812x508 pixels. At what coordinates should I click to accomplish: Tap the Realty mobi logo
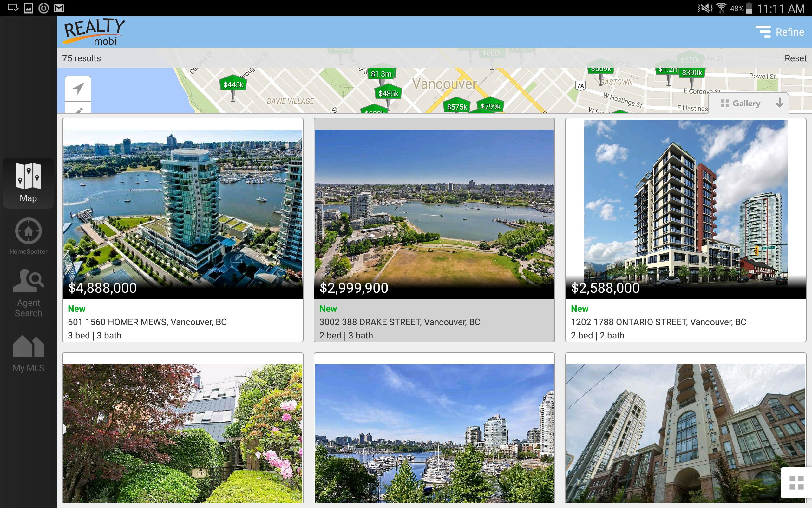[94, 32]
